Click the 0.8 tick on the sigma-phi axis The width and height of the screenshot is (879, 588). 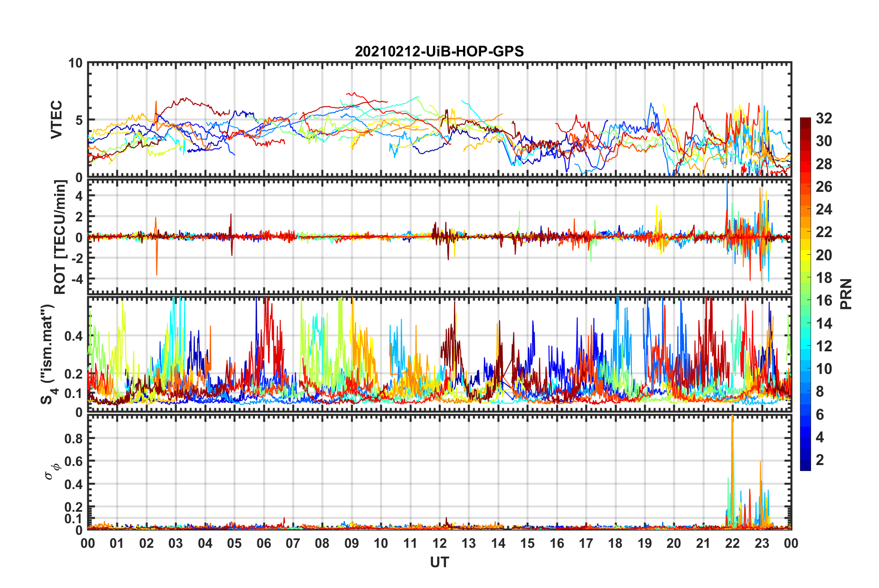[x=73, y=438]
